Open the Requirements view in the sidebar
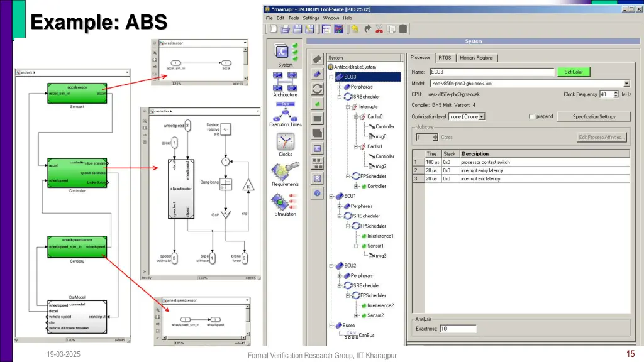This screenshot has width=644, height=362. [x=285, y=174]
